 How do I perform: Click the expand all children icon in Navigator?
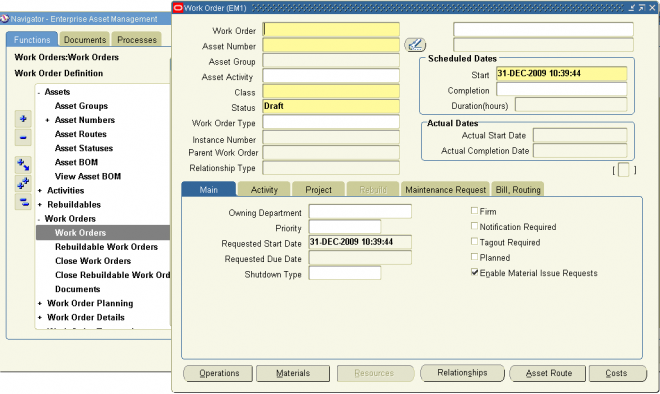[23, 165]
